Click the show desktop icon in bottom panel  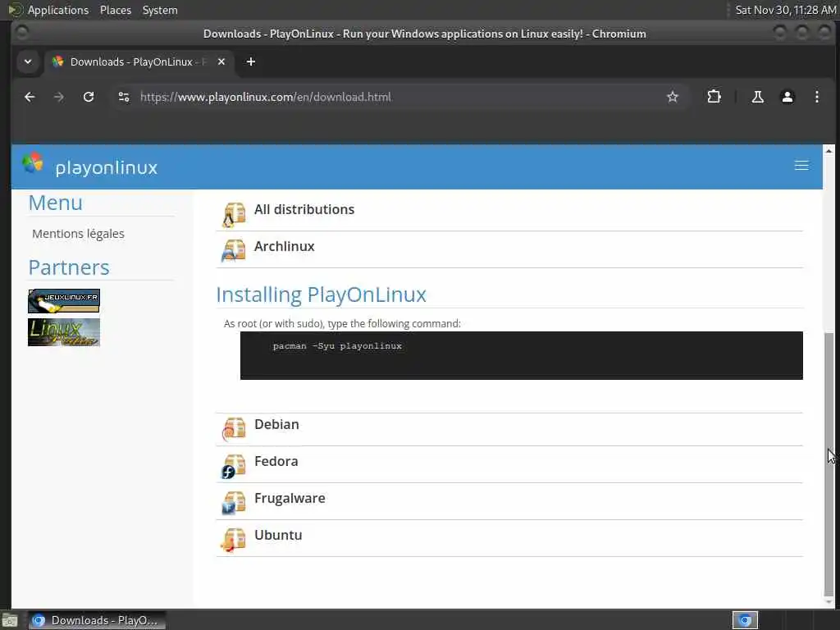point(10,621)
